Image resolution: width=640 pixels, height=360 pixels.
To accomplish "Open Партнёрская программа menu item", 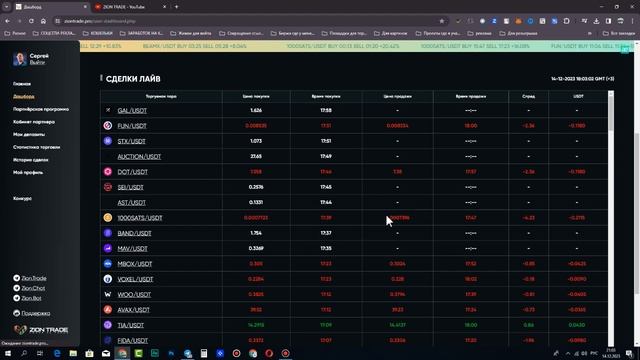I will click(x=41, y=109).
